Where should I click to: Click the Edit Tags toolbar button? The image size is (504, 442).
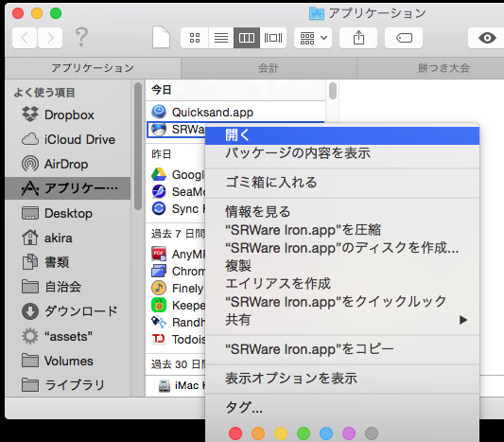point(404,38)
